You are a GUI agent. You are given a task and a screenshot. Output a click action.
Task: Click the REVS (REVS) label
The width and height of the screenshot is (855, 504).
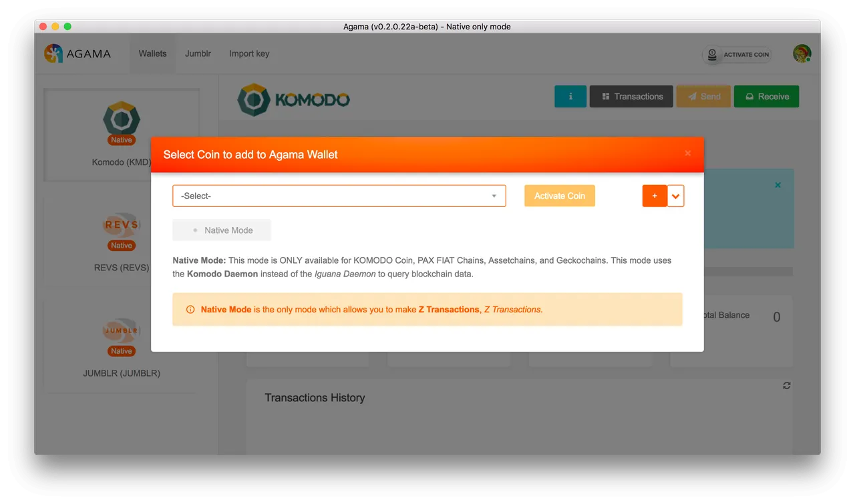(122, 268)
